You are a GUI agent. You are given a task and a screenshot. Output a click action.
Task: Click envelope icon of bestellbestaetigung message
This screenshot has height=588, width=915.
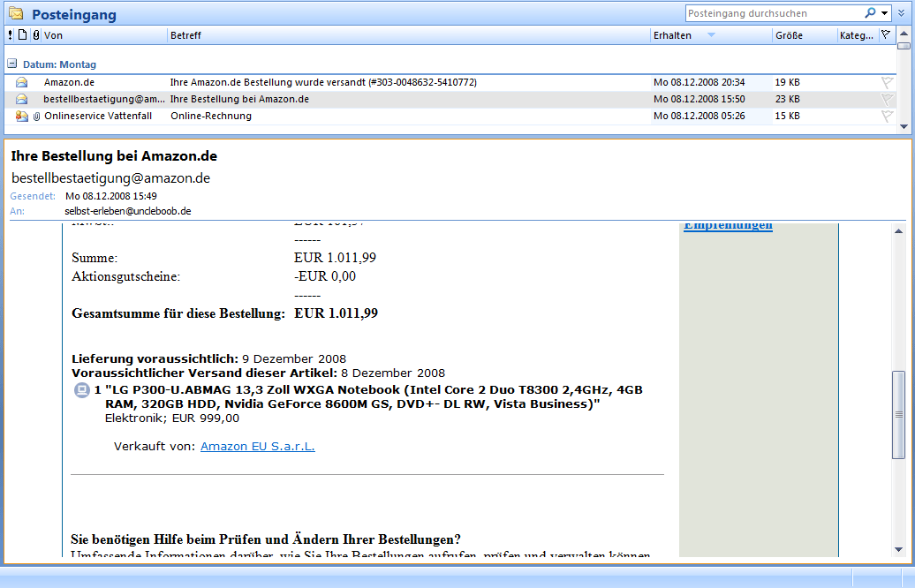click(x=21, y=99)
